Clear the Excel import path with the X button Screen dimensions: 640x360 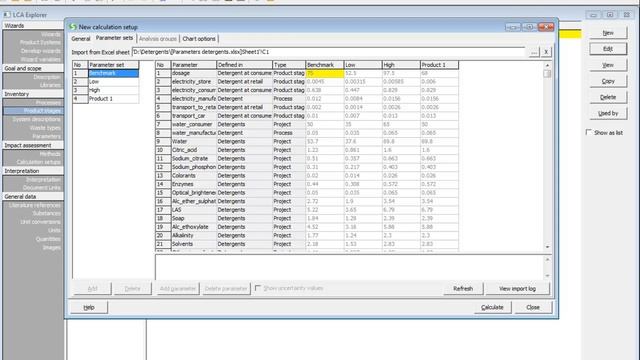tap(546, 52)
